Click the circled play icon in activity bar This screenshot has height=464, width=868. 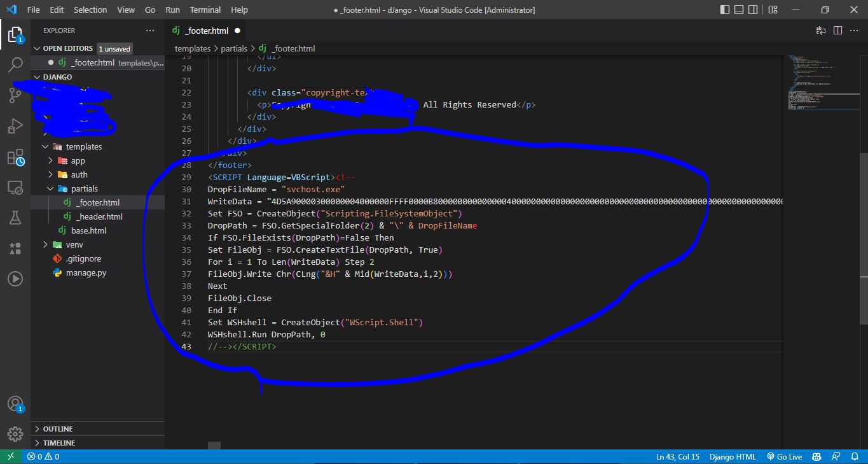click(15, 279)
